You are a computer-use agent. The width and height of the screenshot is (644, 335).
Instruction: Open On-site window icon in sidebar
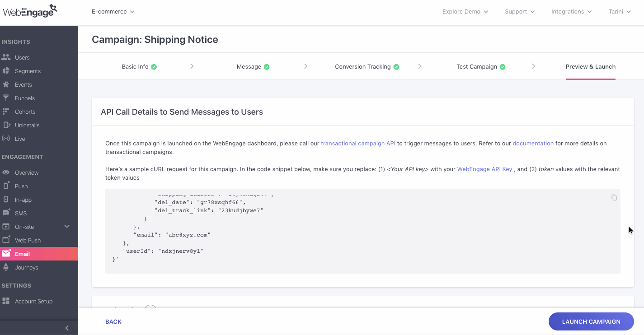coord(6,227)
